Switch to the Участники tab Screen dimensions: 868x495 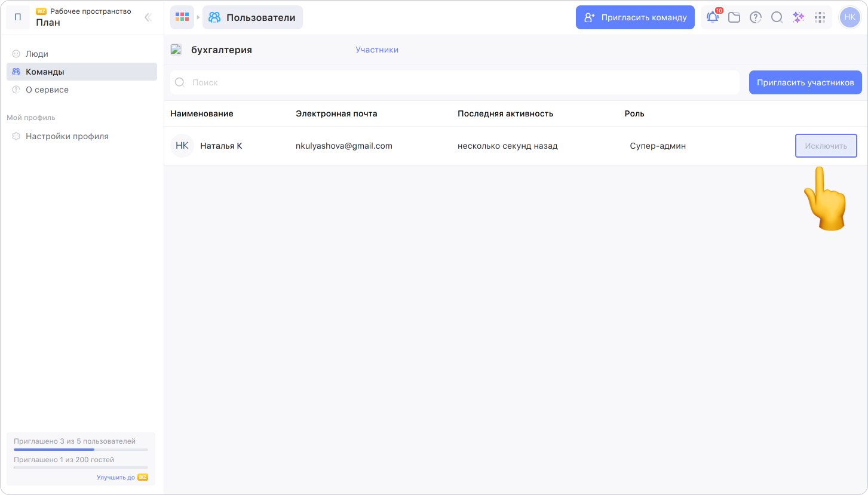(x=377, y=50)
